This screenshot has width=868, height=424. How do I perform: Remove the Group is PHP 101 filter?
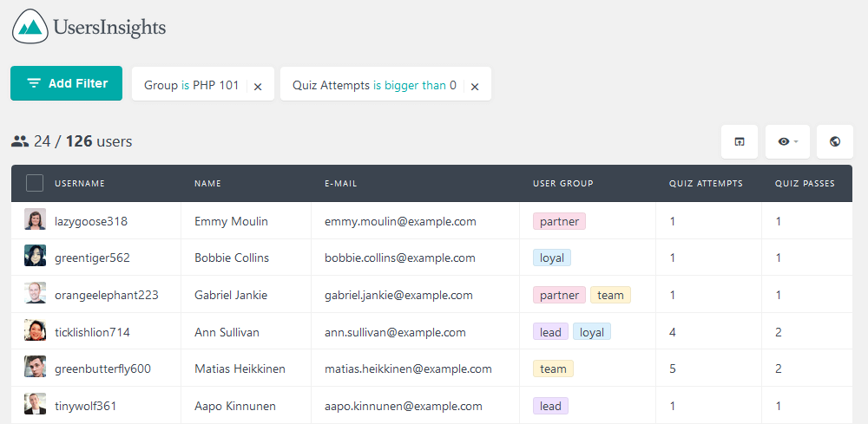(x=258, y=86)
